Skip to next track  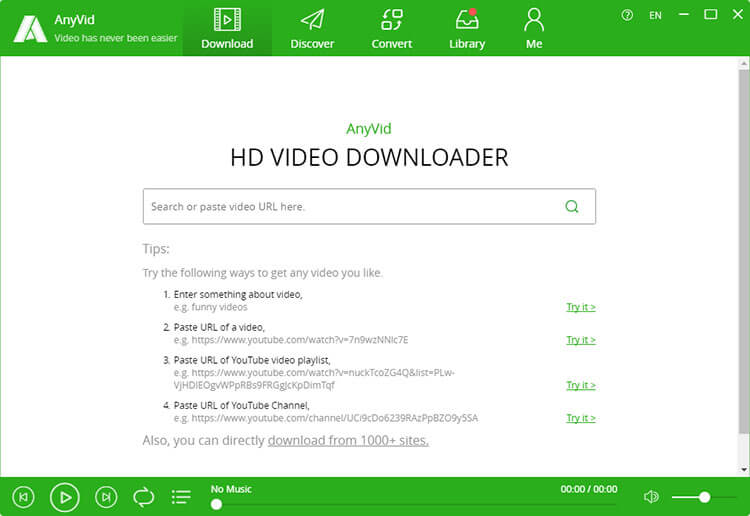point(106,497)
